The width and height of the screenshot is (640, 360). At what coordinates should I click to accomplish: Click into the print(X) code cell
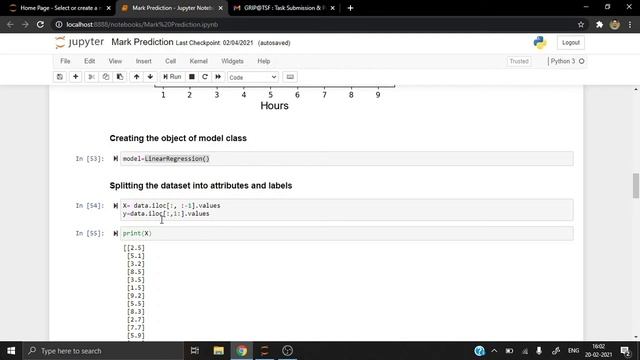point(347,233)
